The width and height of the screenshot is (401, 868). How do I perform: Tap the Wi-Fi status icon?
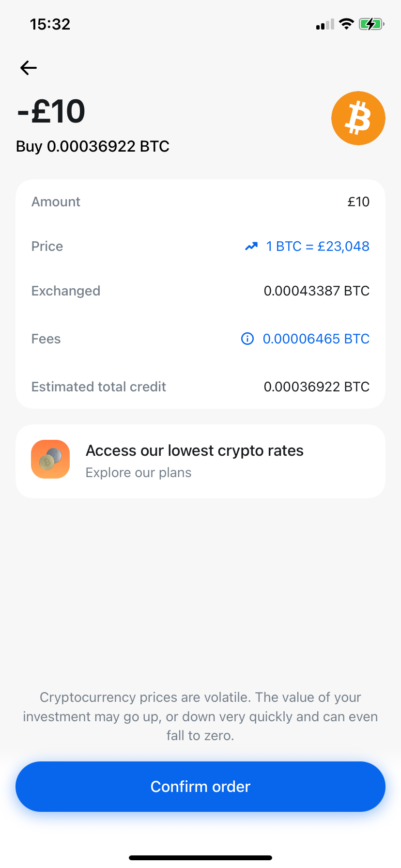346,24
